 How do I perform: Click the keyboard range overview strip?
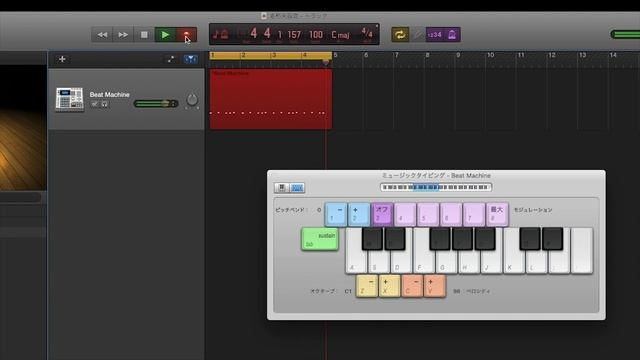click(436, 187)
